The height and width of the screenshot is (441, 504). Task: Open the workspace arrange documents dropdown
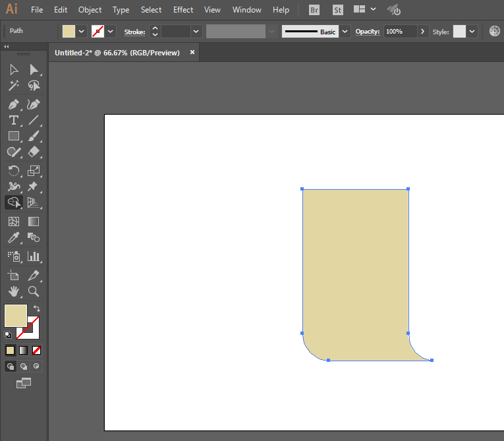[x=364, y=9]
